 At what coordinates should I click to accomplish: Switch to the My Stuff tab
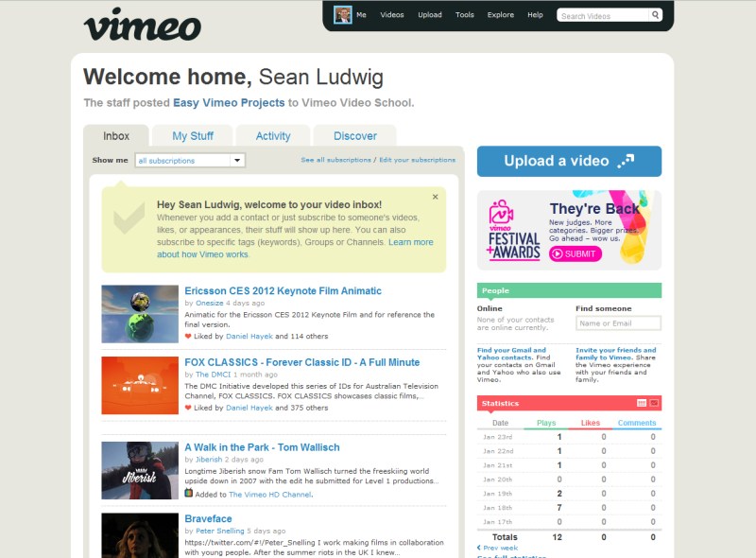point(193,136)
